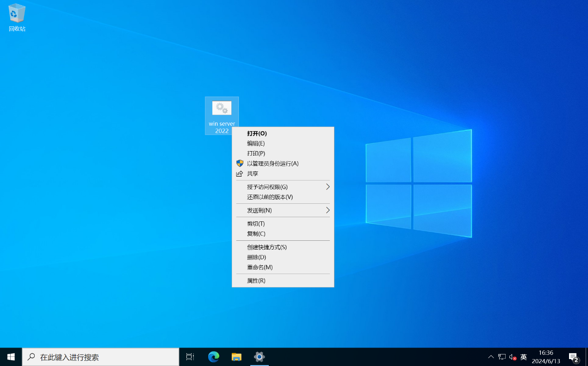Viewport: 588px width, 366px height.
Task: Open network status in the system tray
Action: 502,357
